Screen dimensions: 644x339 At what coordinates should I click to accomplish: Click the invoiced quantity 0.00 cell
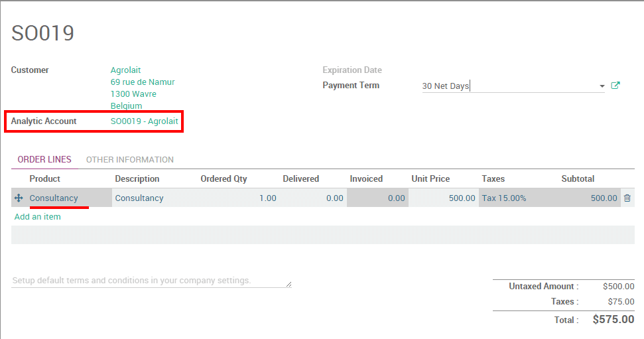[x=377, y=198]
